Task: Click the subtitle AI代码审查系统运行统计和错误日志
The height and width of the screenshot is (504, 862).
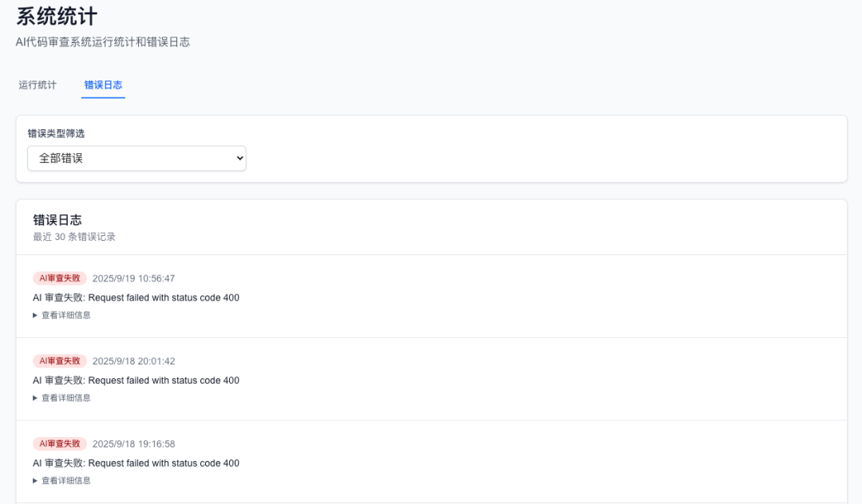Action: (x=103, y=41)
